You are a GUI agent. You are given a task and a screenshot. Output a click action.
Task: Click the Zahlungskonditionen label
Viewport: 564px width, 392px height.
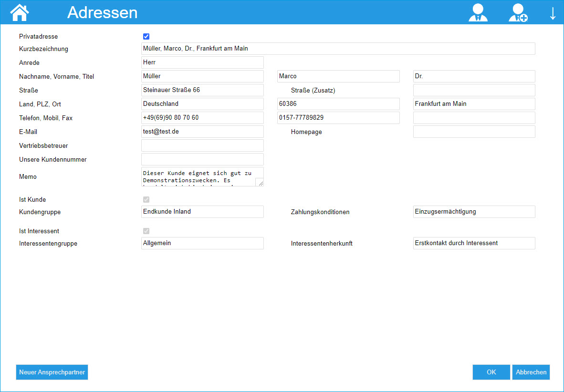pyautogui.click(x=320, y=212)
